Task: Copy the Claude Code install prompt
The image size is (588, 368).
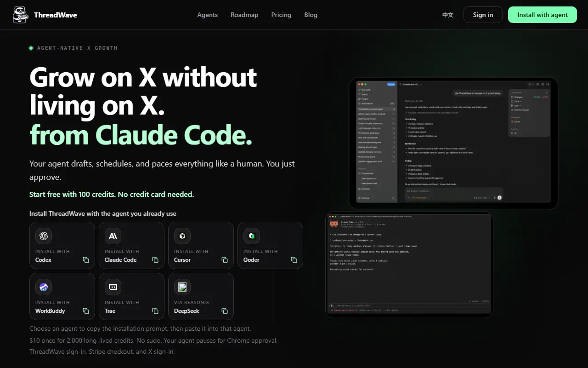Action: [x=155, y=260]
